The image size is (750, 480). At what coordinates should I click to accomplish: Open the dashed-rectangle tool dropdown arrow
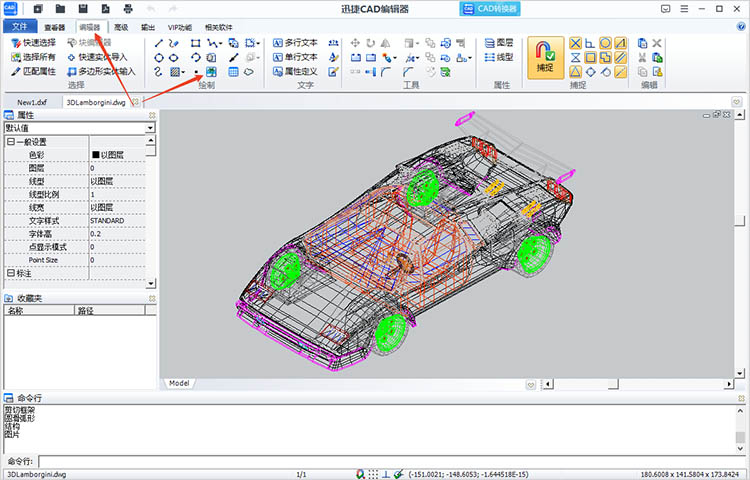click(258, 44)
